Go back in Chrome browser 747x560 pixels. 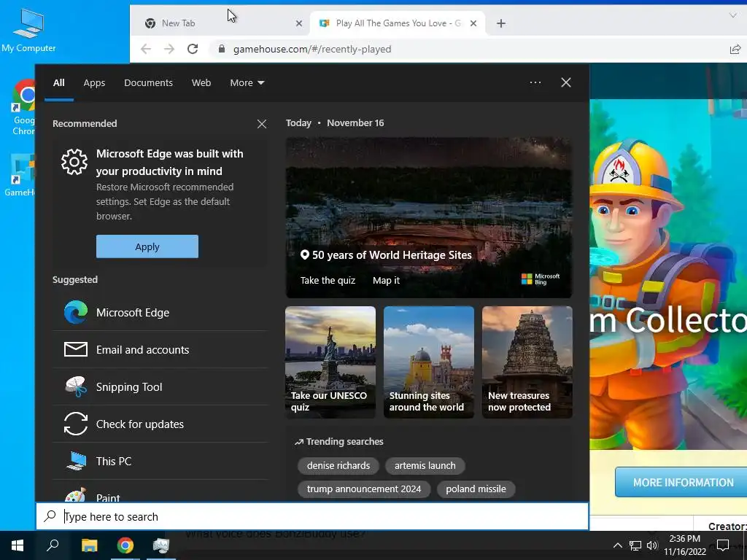pos(146,49)
